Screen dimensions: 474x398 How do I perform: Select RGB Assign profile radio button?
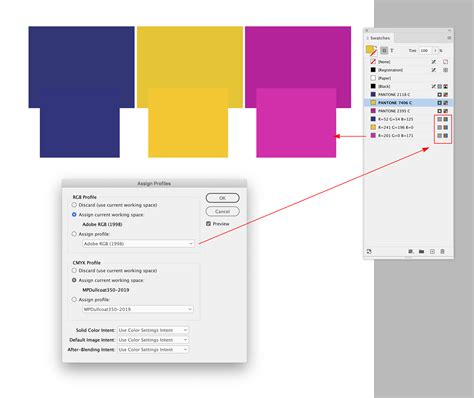point(74,234)
